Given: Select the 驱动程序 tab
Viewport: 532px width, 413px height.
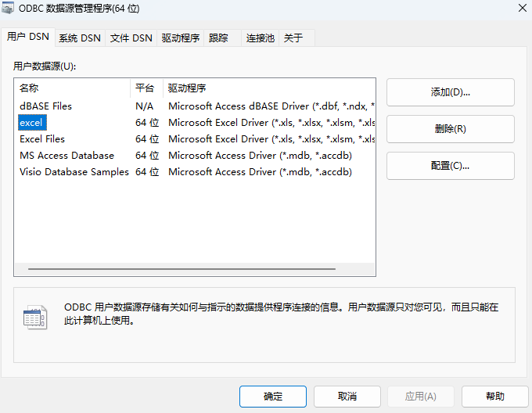Looking at the screenshot, I should (x=181, y=38).
